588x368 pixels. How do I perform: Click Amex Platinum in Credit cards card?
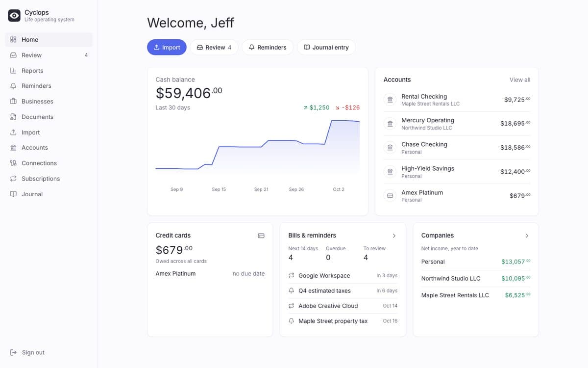pos(175,274)
